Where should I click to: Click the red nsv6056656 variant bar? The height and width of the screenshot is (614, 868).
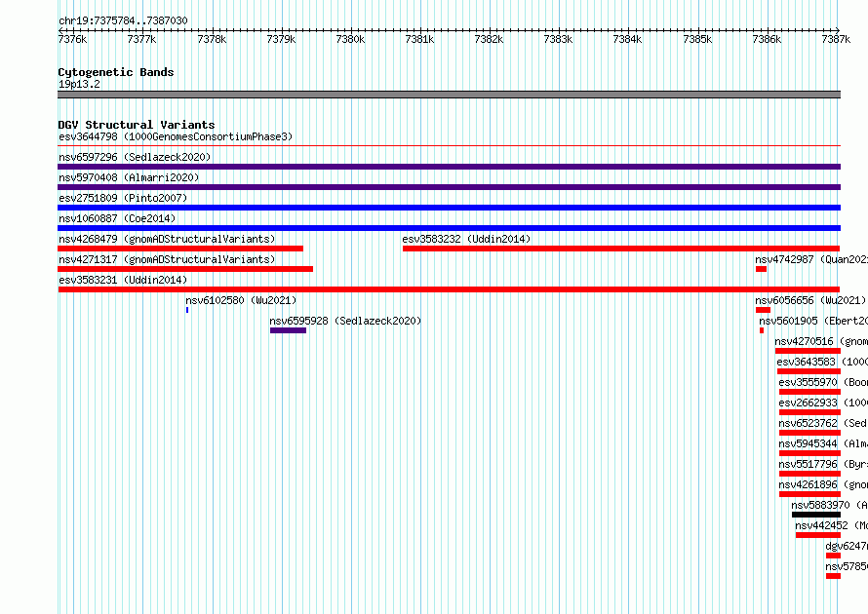tap(763, 310)
